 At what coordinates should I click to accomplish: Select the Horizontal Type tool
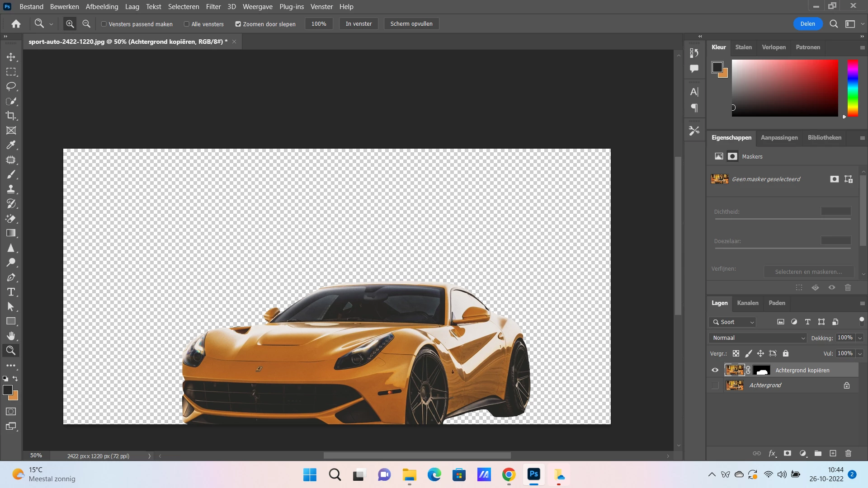pyautogui.click(x=11, y=292)
